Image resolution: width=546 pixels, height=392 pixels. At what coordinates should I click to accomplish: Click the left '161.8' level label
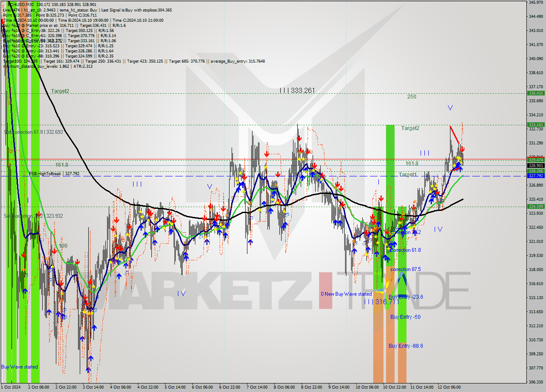coord(61,164)
